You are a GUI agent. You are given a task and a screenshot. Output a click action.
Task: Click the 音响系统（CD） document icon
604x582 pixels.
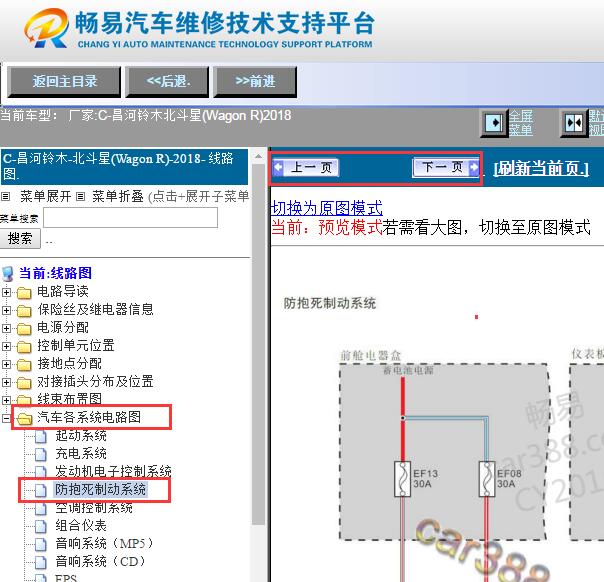[41, 562]
